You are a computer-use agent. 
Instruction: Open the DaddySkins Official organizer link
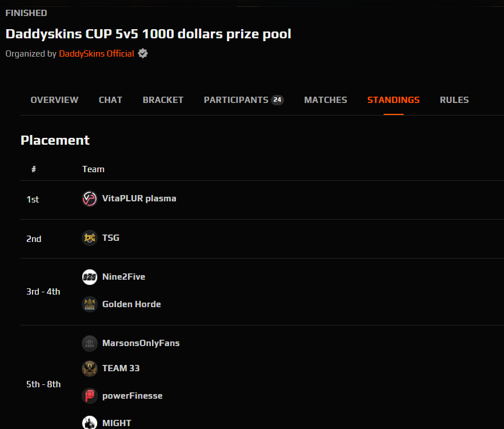[97, 54]
